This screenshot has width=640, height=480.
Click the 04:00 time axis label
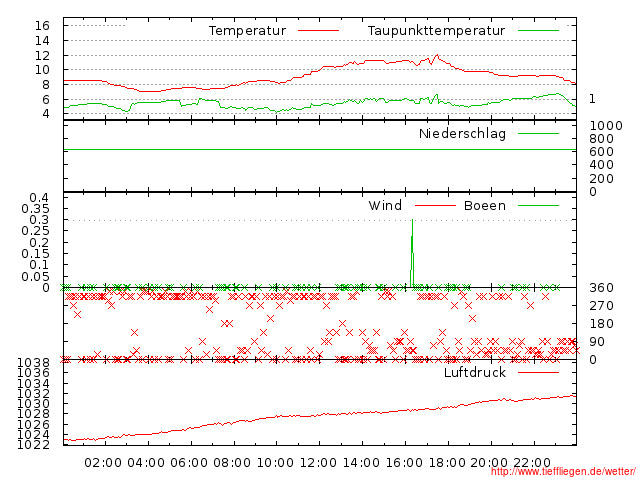click(x=146, y=463)
